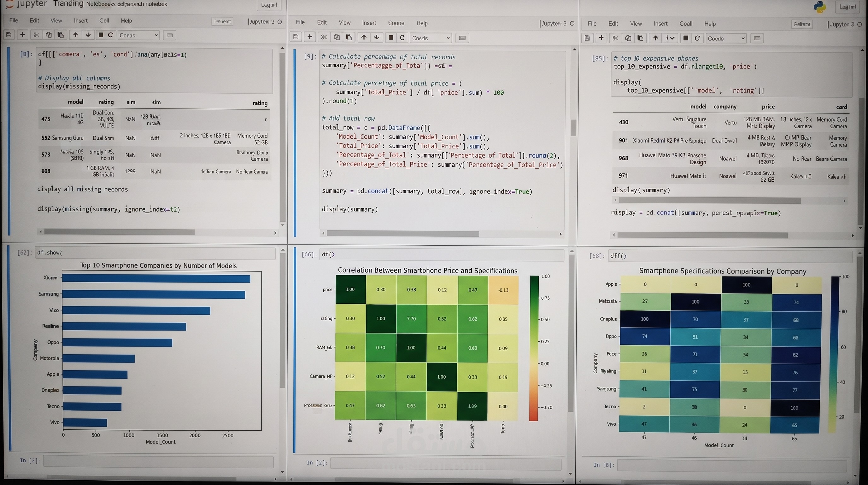868x485 pixels.
Task: Paste cell in middle notebook toolbar
Action: click(x=349, y=38)
